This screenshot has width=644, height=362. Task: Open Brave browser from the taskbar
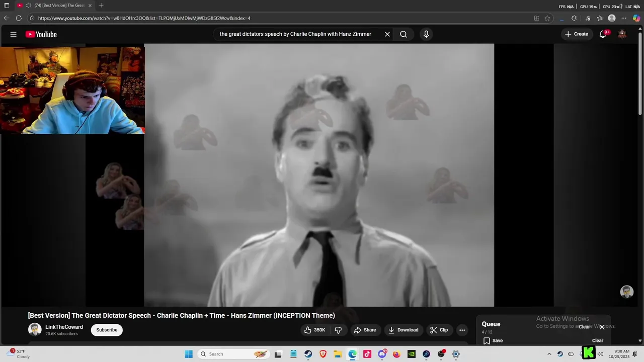pyautogui.click(x=323, y=354)
